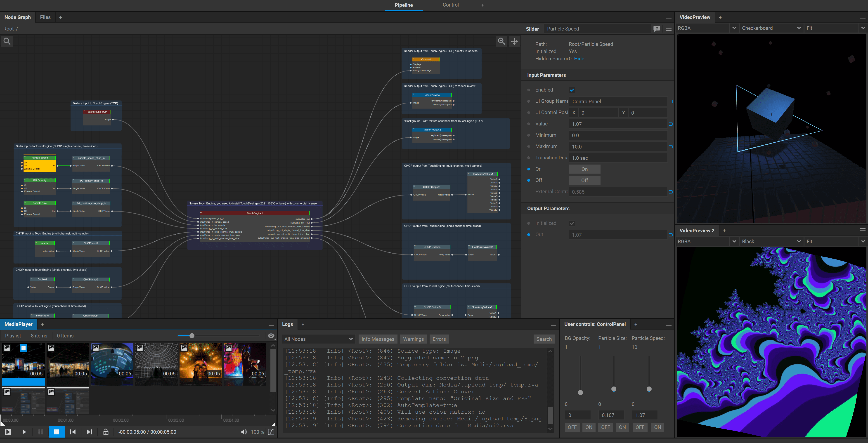Filter logs by Errors
The width and height of the screenshot is (868, 443).
click(439, 339)
